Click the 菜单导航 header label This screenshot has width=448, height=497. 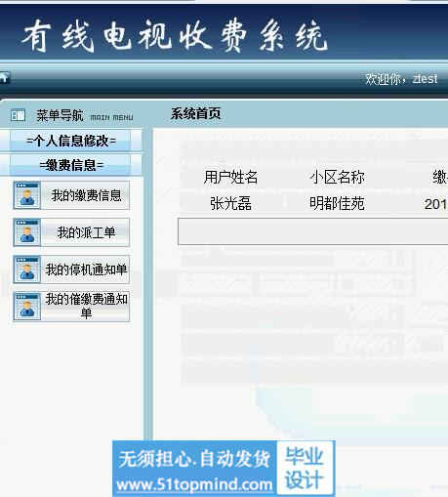pyautogui.click(x=60, y=115)
